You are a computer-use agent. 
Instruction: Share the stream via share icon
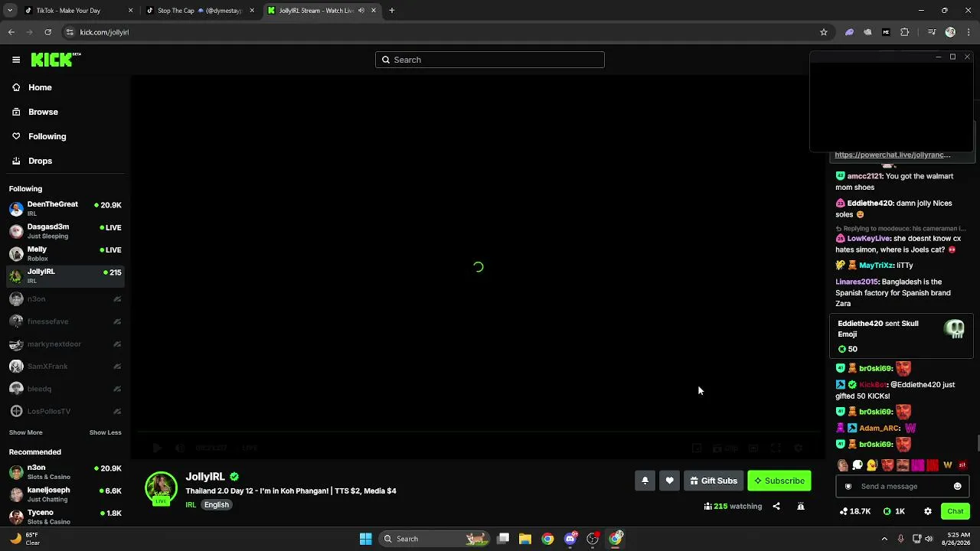coord(776,506)
